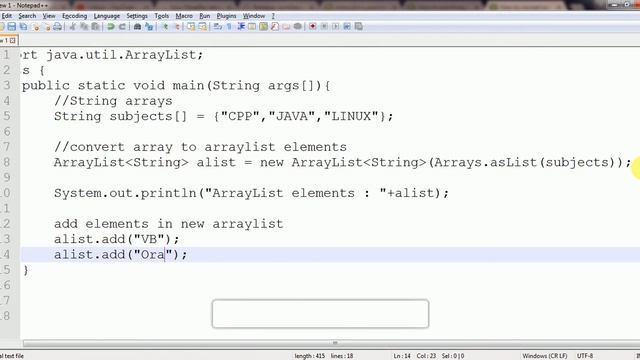This screenshot has height=360, width=640.
Task: Open the Tools menu
Action: point(162,16)
